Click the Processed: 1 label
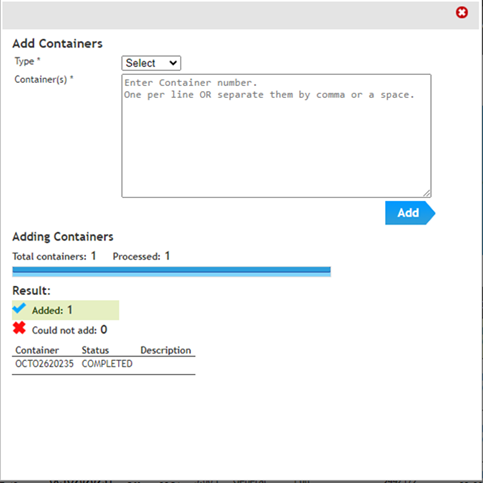The image size is (483, 483). pyautogui.click(x=141, y=256)
